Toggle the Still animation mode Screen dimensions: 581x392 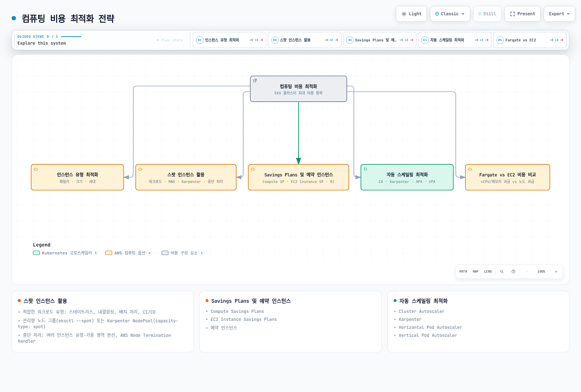pos(487,14)
